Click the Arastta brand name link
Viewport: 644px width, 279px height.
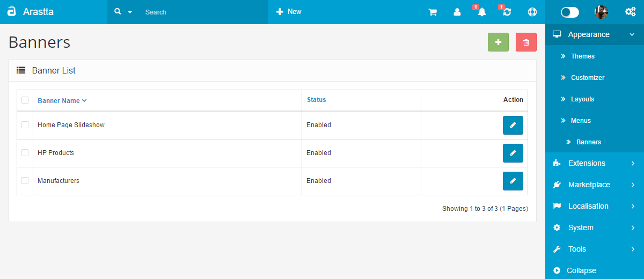pos(38,11)
